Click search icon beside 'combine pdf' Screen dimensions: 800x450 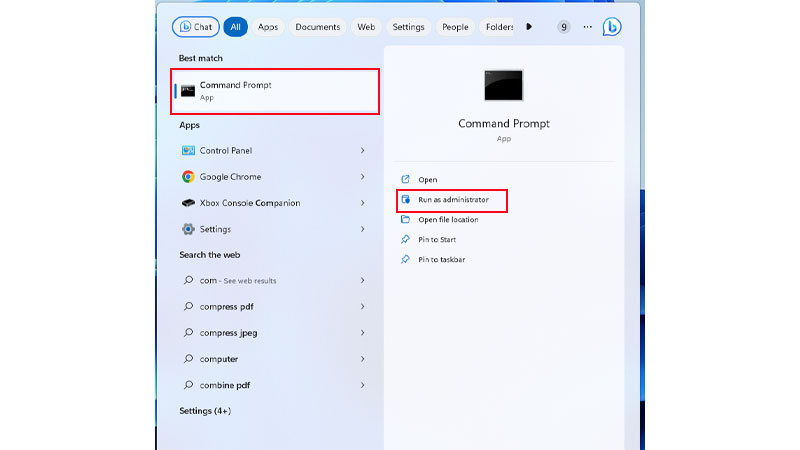click(188, 385)
